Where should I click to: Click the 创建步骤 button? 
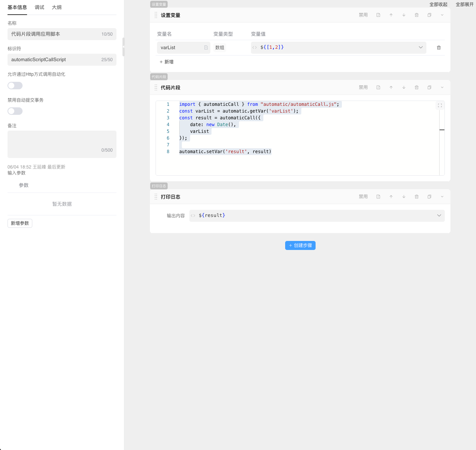coord(300,245)
